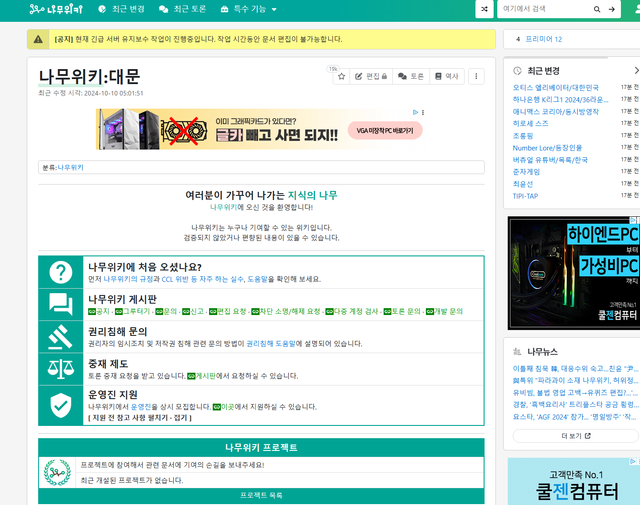Open the 프로젝트 목록 link

tap(261, 495)
